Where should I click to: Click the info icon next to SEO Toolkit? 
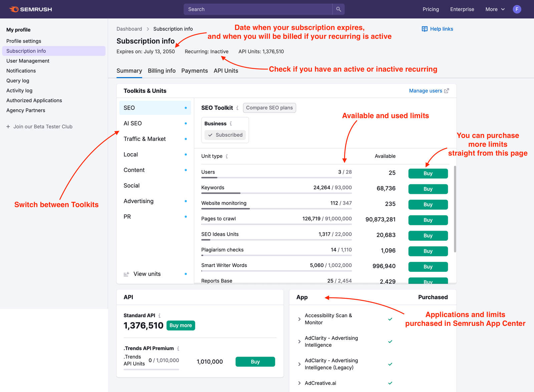point(237,108)
